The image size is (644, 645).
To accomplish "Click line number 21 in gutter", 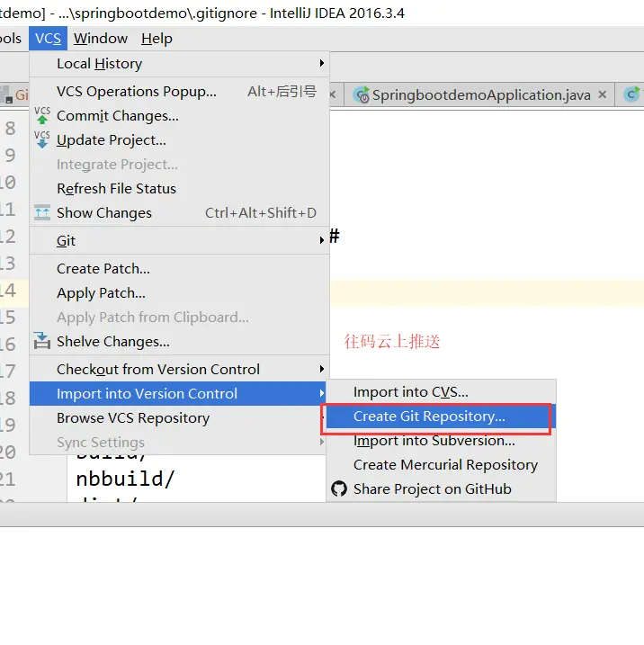I will (x=8, y=479).
